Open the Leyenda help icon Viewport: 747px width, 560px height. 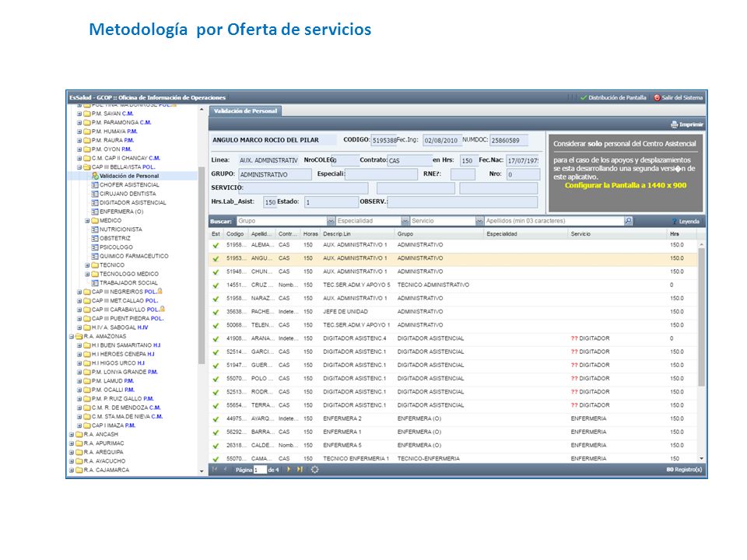pos(674,222)
